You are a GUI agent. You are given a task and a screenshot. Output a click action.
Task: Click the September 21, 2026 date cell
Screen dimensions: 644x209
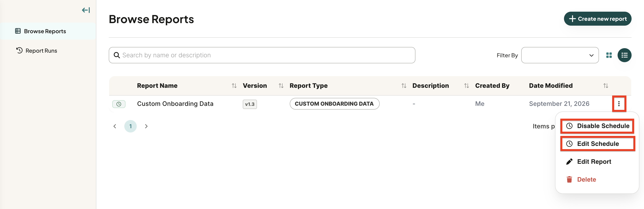(559, 104)
